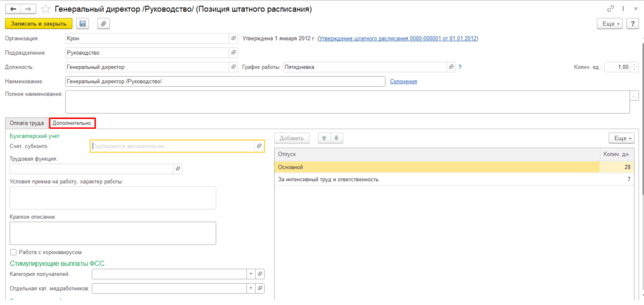Go back with left arrow button
This screenshot has height=305, width=644.
13,9
